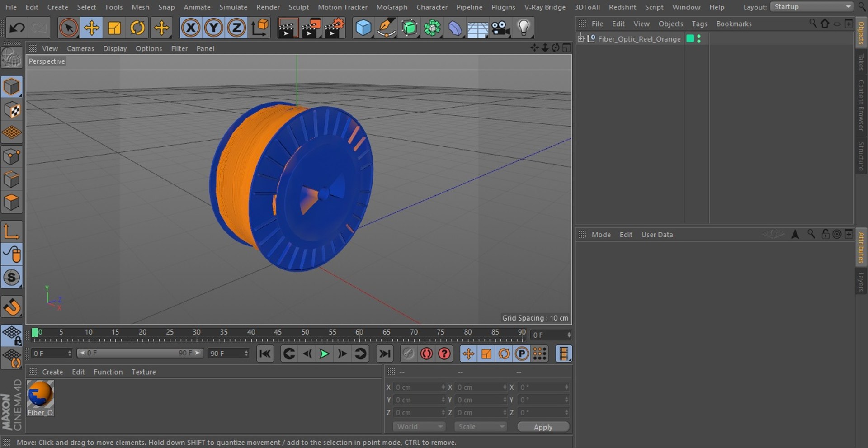Viewport: 868px width, 448px height.
Task: Open the World coordinate system dropdown
Action: coord(419,427)
